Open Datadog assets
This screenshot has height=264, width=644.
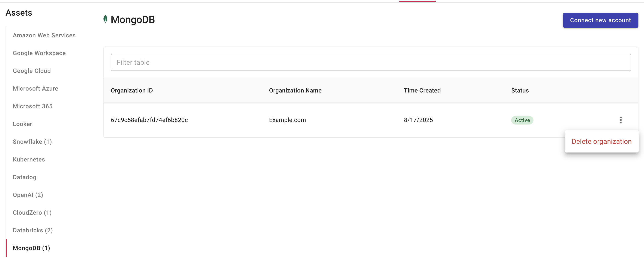(24, 177)
